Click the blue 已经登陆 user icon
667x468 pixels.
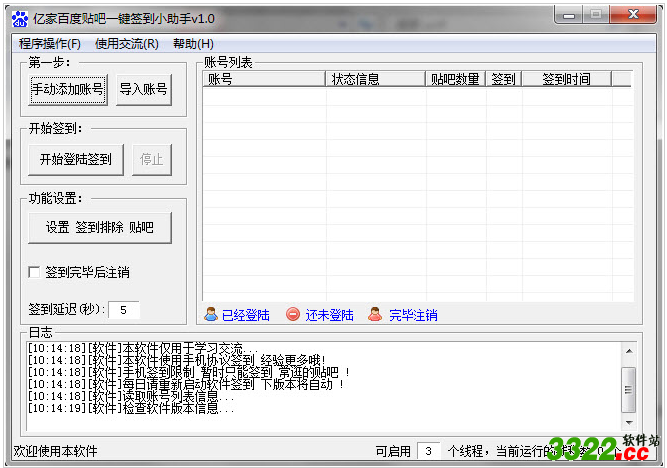[x=211, y=314]
